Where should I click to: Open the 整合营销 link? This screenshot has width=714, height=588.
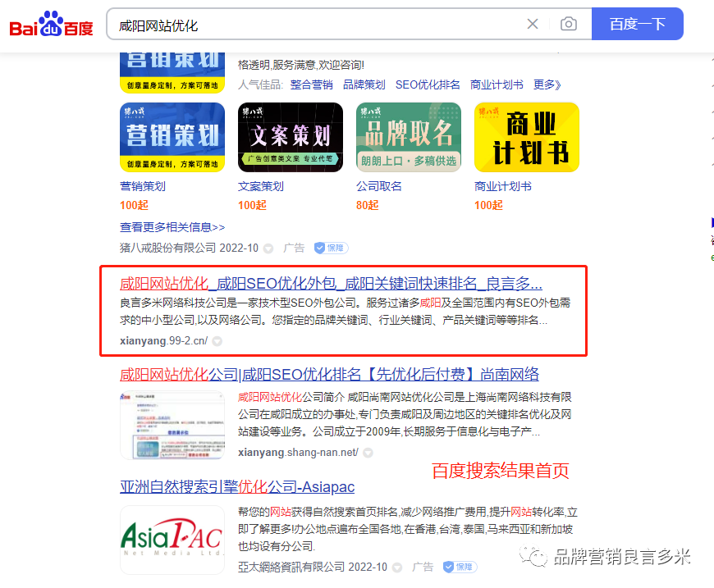312,84
